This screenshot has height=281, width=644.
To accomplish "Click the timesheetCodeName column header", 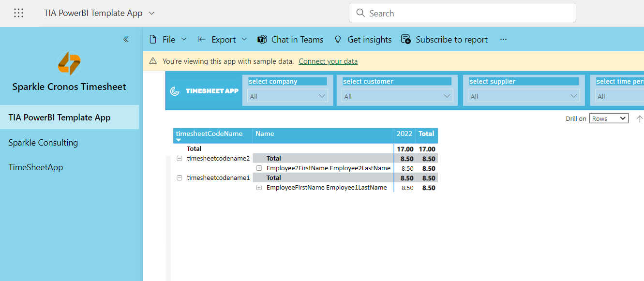I will pyautogui.click(x=213, y=135).
